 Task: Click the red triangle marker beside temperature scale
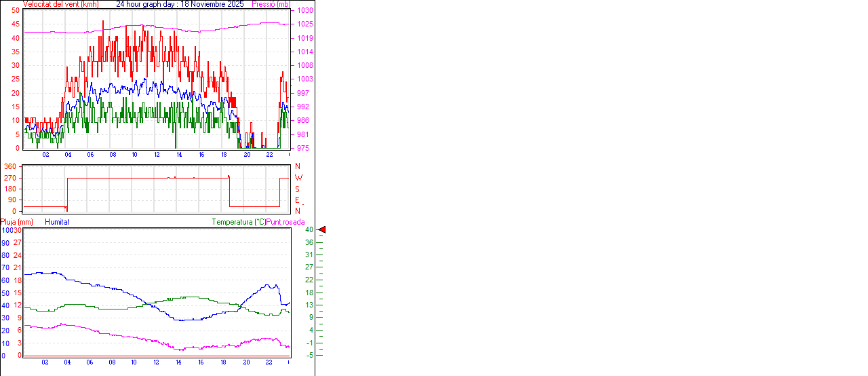(x=322, y=230)
